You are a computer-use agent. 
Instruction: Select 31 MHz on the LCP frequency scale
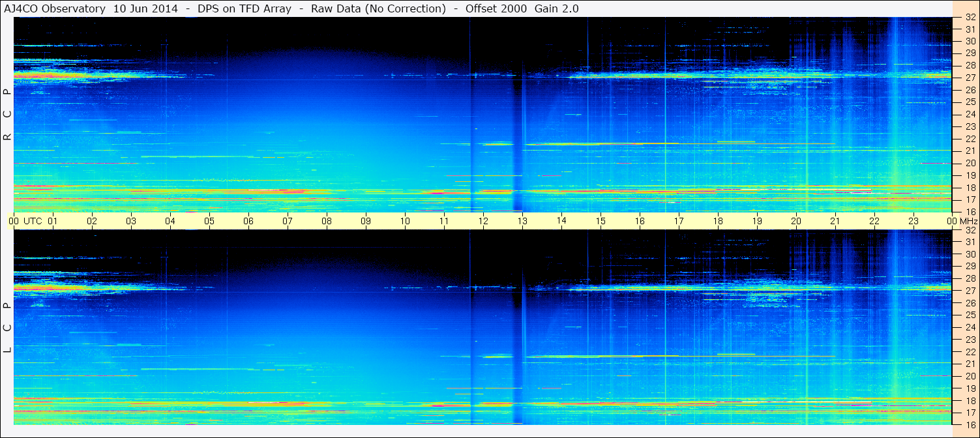(970, 242)
